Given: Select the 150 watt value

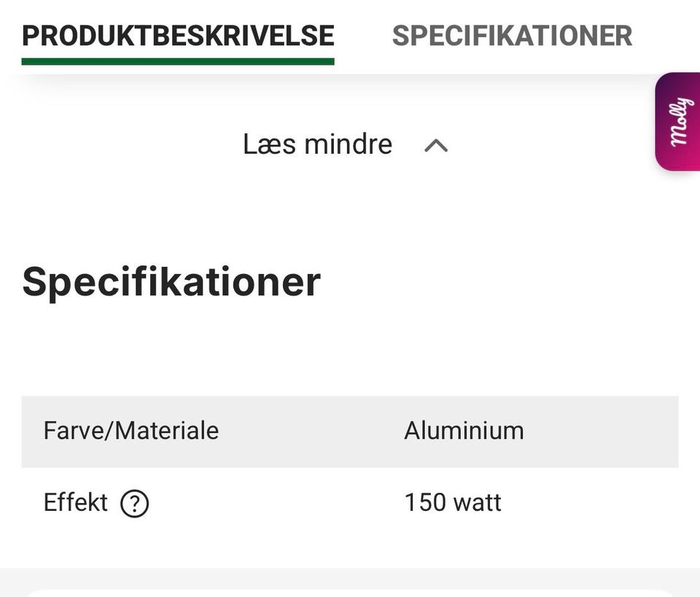Looking at the screenshot, I should coord(453,503).
